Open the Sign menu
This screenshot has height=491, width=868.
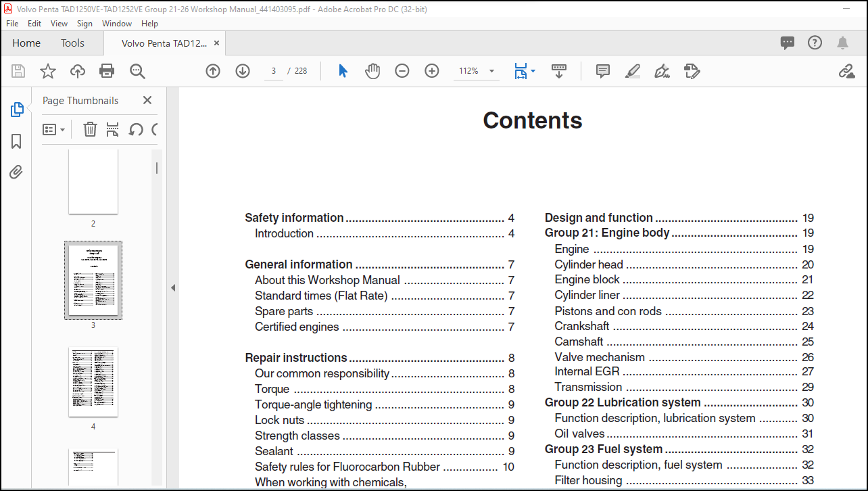point(85,23)
